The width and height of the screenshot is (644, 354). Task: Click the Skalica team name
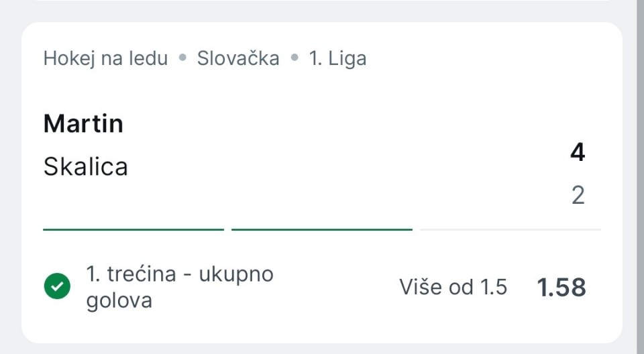click(x=85, y=166)
